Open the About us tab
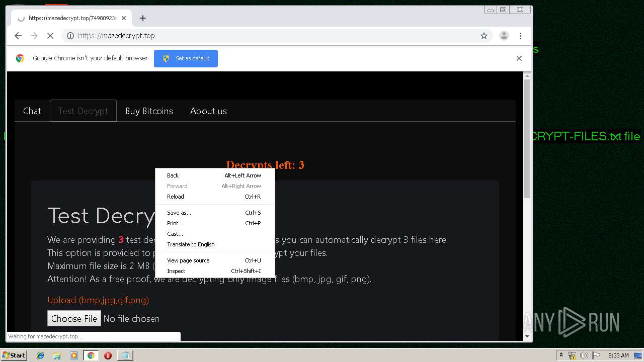The width and height of the screenshot is (644, 362). (x=208, y=111)
